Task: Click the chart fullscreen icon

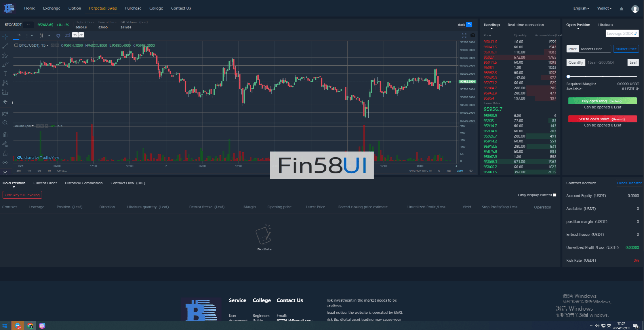Action: tap(464, 36)
